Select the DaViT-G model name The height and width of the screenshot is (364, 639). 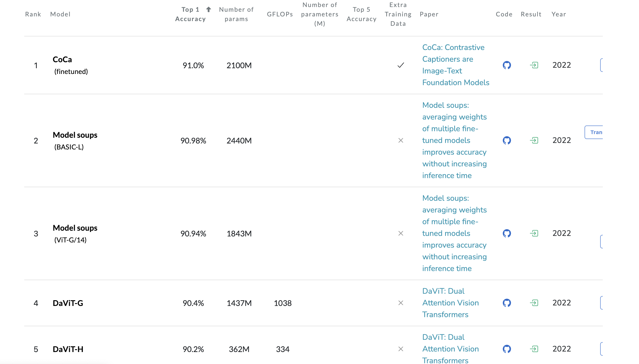click(68, 303)
